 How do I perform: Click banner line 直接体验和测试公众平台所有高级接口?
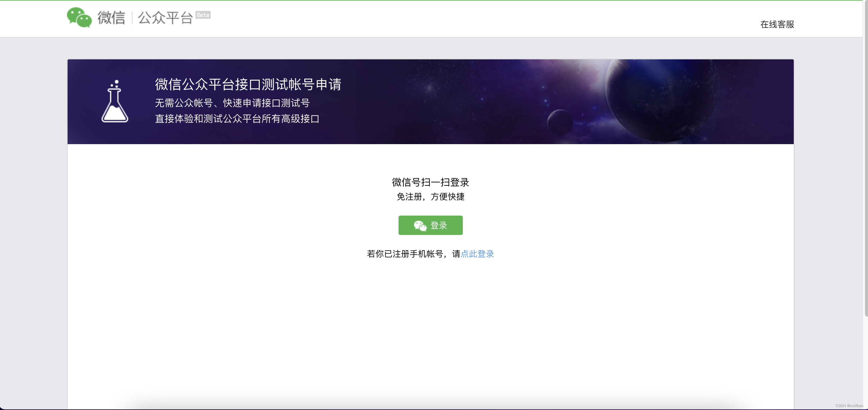pos(237,119)
